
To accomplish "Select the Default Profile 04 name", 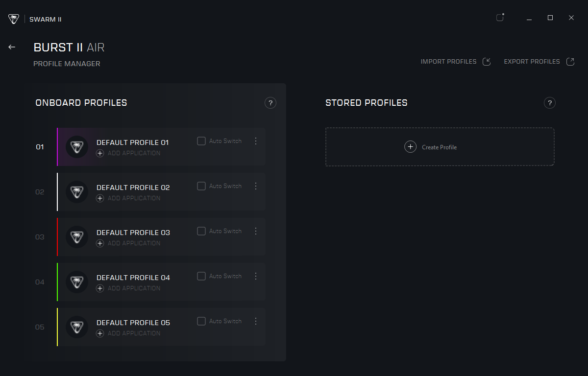I will [133, 278].
